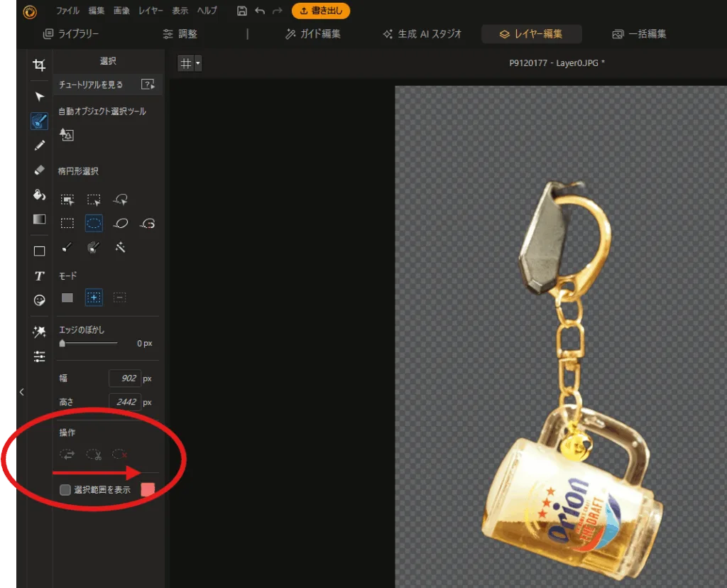The width and height of the screenshot is (727, 588).
Task: Open the adjustment sliders tool
Action: [40, 356]
